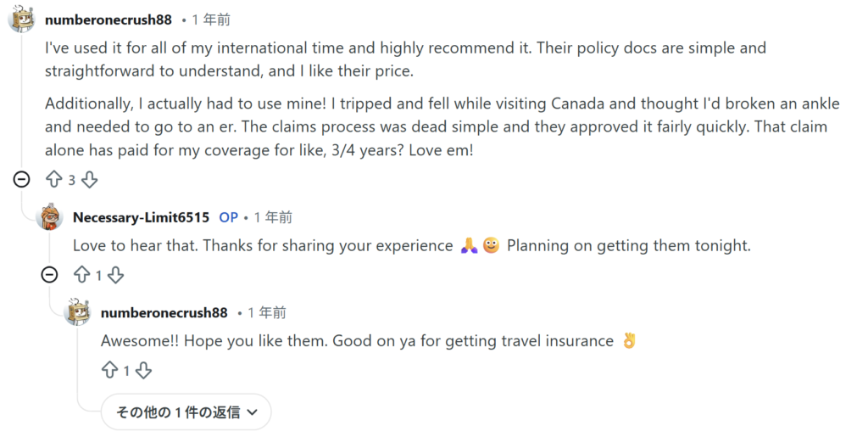Screen dimensions: 868x437
Task: Click the top comment's vote count
Action: click(x=72, y=180)
